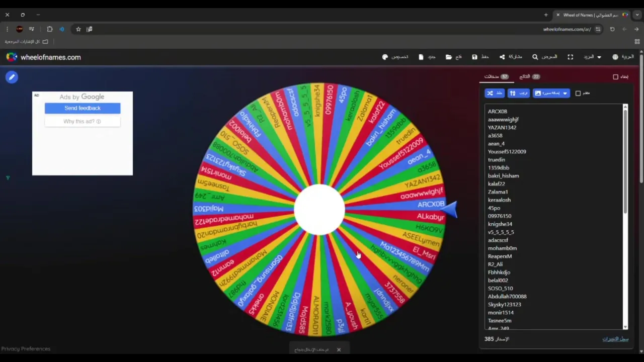Screen dimensions: 644x362
Task: Click the wheelofnames.com logo
Action: [x=43, y=57]
